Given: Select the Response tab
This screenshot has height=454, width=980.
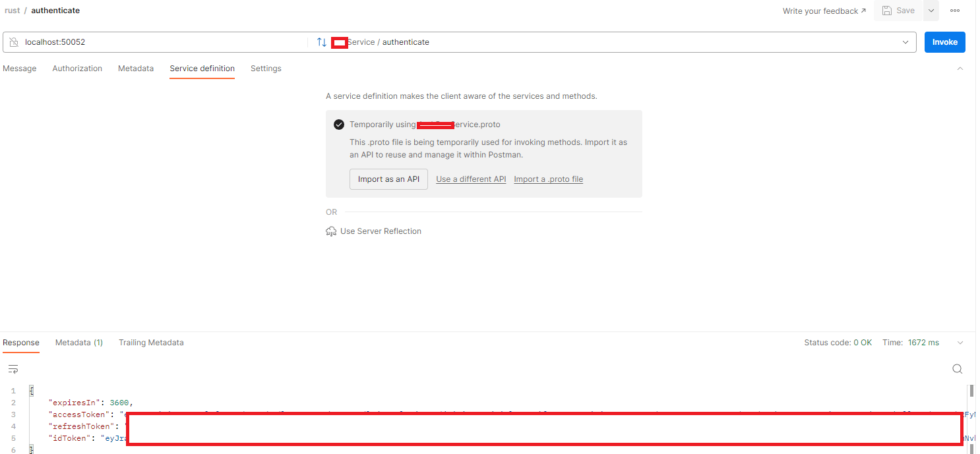Looking at the screenshot, I should [x=21, y=343].
